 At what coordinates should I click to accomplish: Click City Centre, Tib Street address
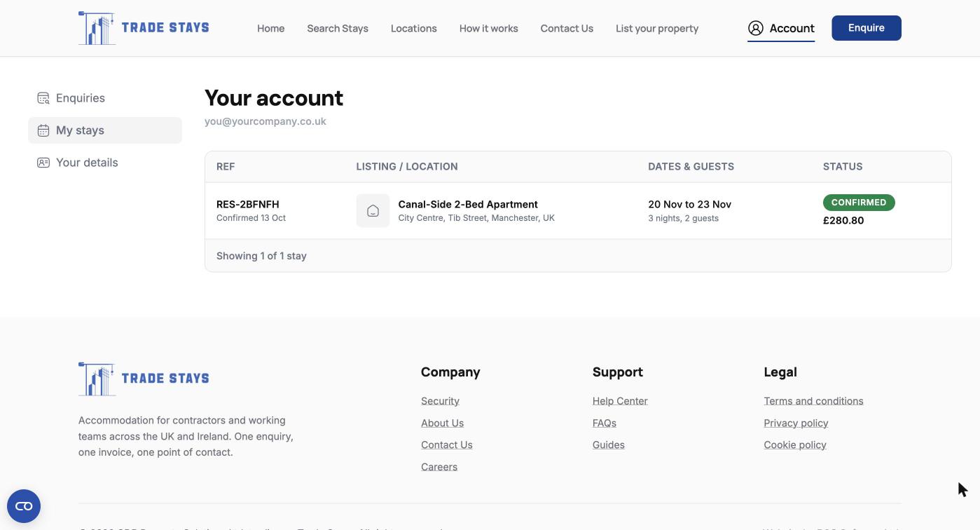click(x=476, y=218)
